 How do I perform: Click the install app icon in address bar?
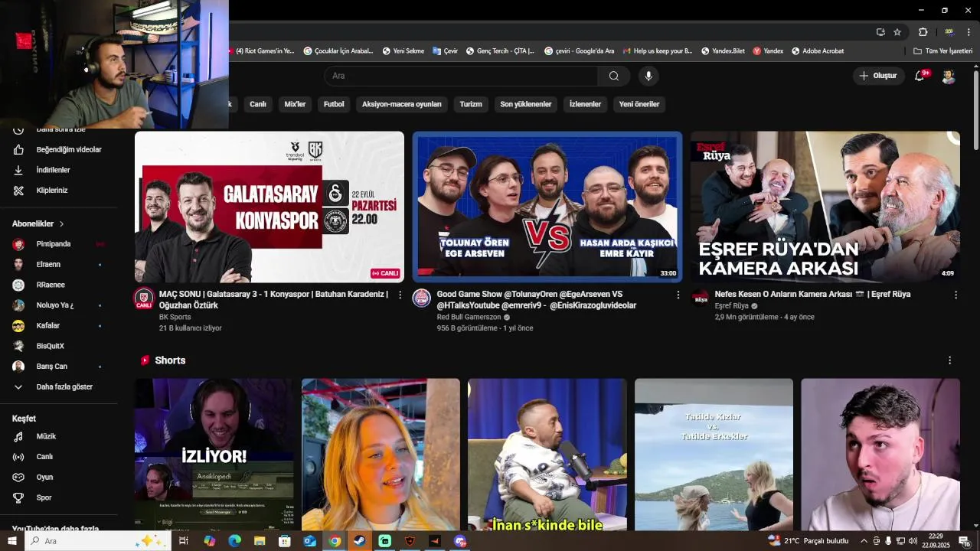pyautogui.click(x=880, y=32)
